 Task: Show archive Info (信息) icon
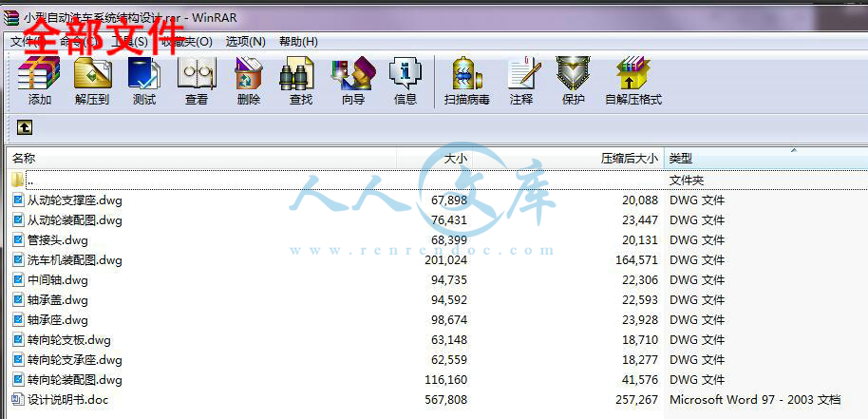[406, 73]
